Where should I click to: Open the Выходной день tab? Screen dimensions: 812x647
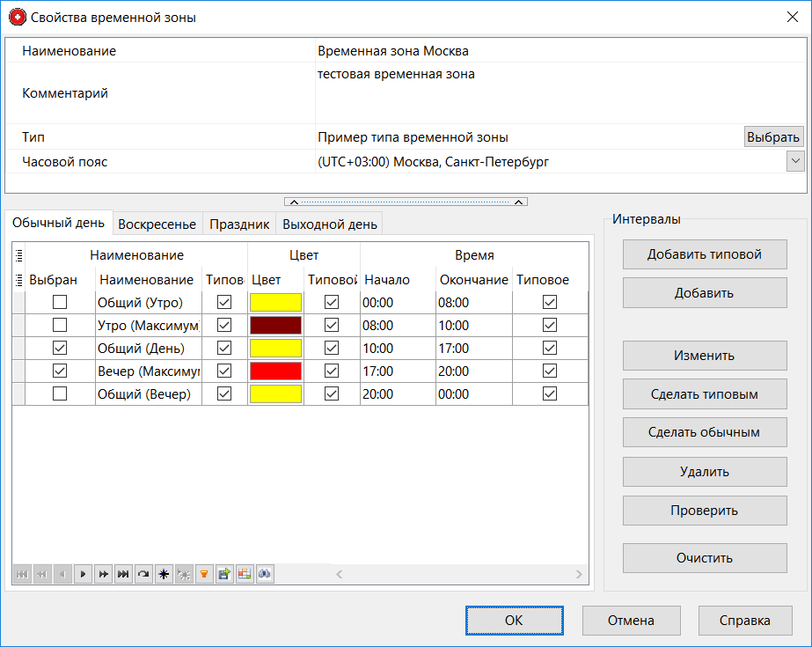pos(329,224)
